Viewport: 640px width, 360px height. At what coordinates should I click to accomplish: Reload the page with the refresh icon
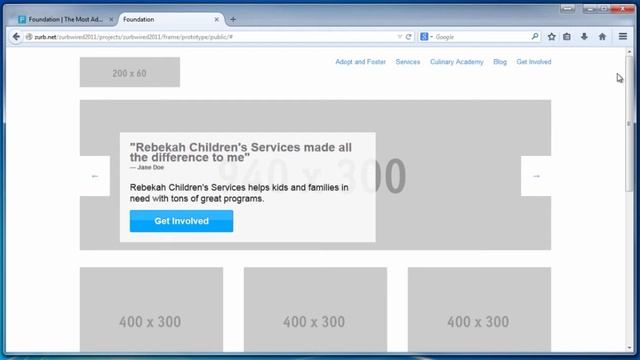[409, 37]
